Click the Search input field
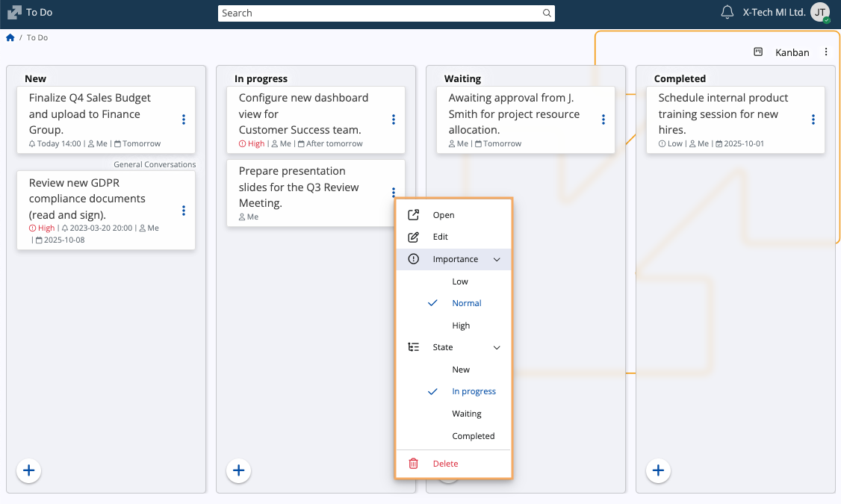Screen dimensions: 841x504 (x=379, y=13)
